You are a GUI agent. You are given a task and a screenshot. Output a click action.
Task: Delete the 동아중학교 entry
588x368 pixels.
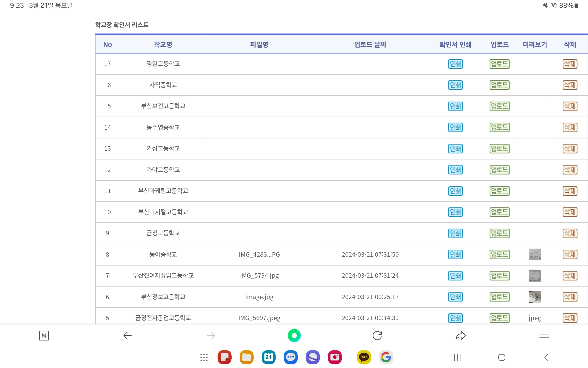[570, 254]
